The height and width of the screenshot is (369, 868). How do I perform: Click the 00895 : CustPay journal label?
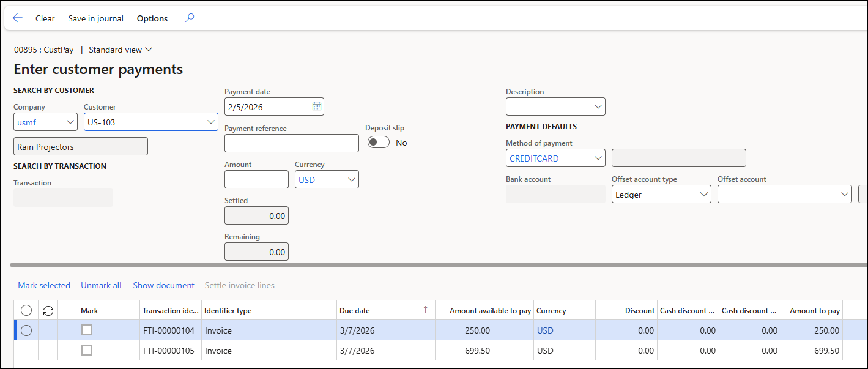pos(44,50)
